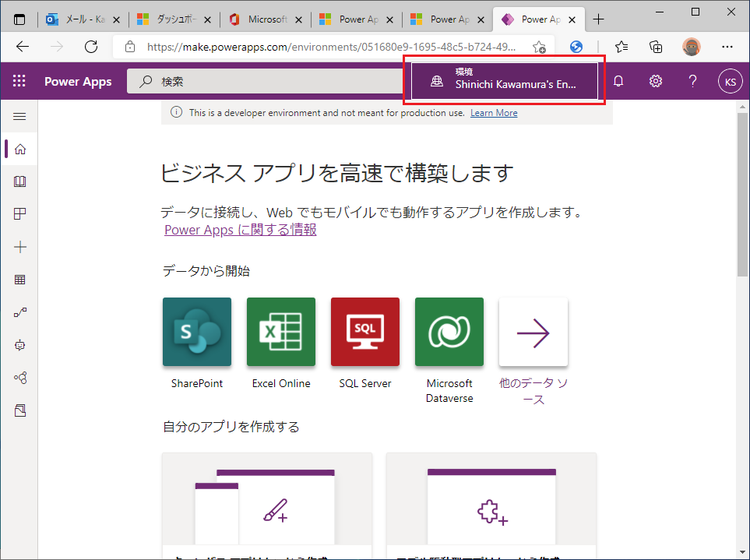750x560 pixels.
Task: Open Solutions icon in sidebar
Action: tap(20, 410)
